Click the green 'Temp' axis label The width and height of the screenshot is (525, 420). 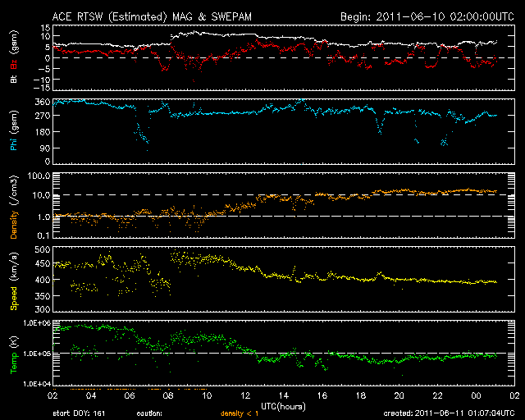(x=14, y=363)
